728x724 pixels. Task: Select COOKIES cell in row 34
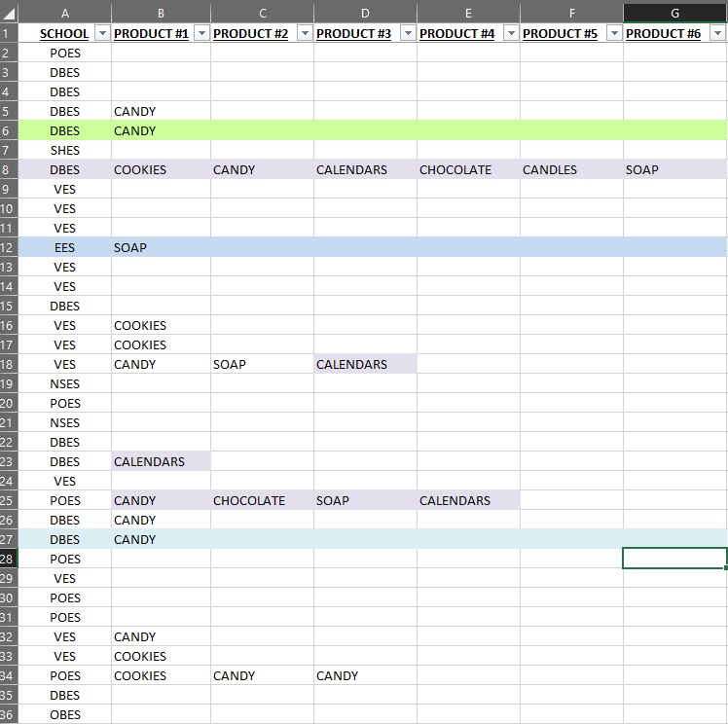tap(161, 675)
